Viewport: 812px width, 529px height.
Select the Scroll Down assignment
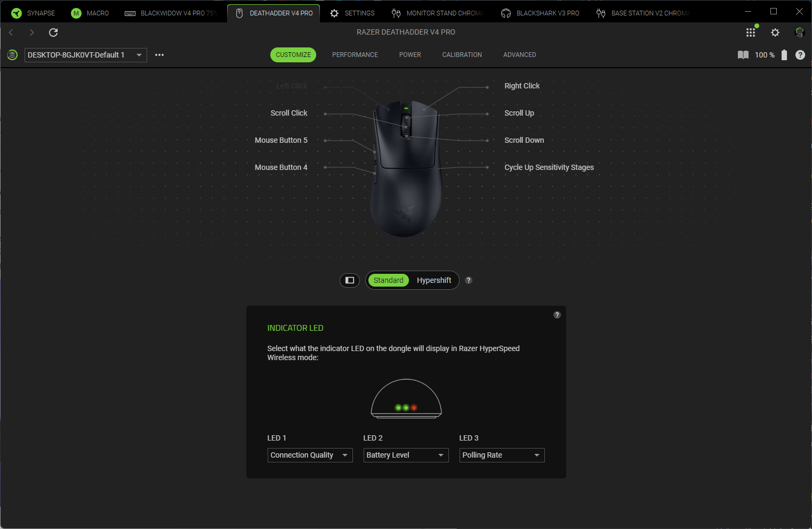point(524,140)
